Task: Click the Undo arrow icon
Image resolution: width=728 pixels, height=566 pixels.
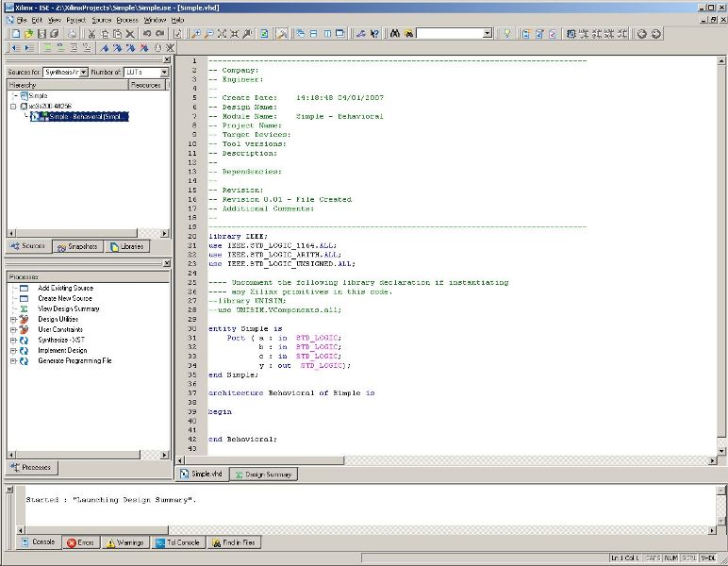Action: [x=147, y=33]
